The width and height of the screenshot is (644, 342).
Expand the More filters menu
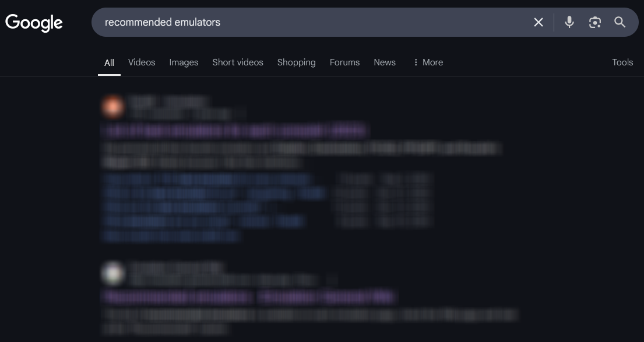(428, 62)
